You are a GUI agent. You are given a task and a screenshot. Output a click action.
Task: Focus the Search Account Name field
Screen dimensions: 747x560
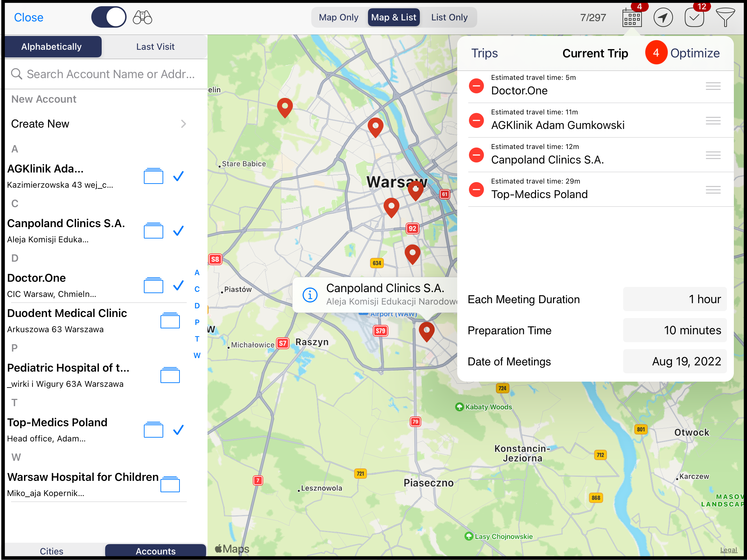point(111,74)
